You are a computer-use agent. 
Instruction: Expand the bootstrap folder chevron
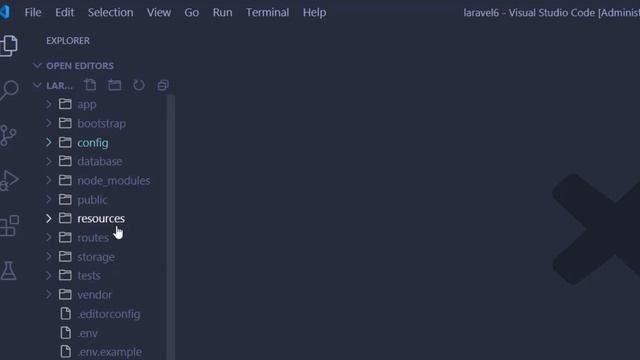click(49, 123)
